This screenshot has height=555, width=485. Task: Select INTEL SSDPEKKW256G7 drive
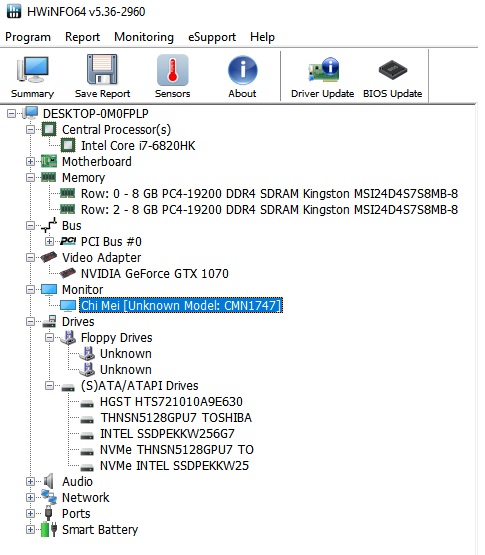point(167,434)
